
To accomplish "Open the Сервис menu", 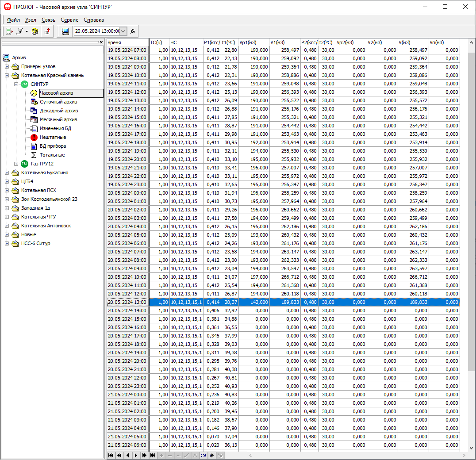I will coord(69,20).
